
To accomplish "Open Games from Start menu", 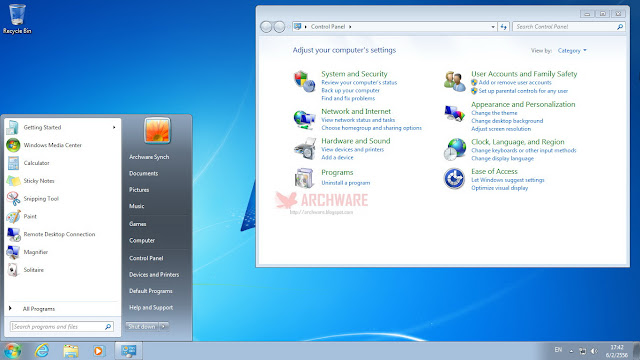I will (138, 224).
